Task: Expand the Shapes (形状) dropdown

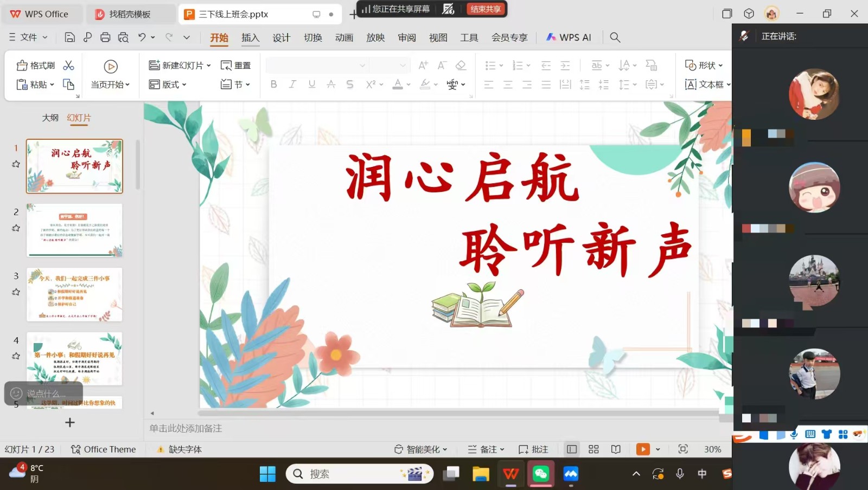Action: 720,66
